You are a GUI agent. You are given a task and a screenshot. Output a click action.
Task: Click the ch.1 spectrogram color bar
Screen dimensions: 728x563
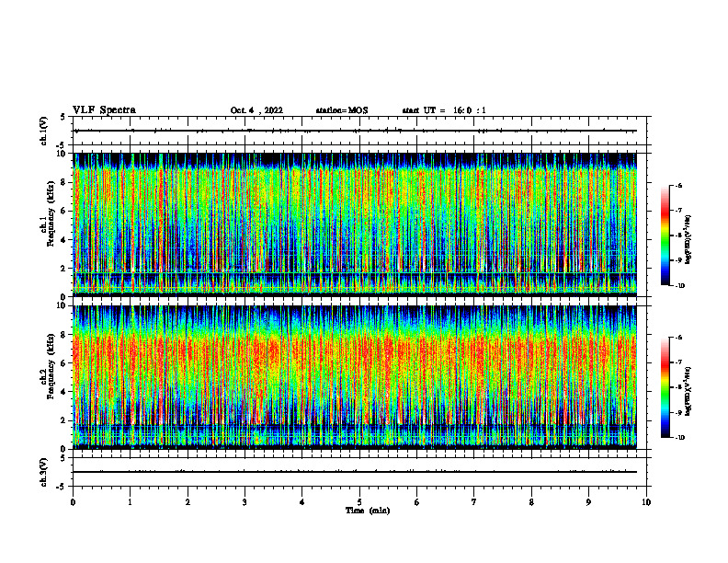pyautogui.click(x=665, y=236)
